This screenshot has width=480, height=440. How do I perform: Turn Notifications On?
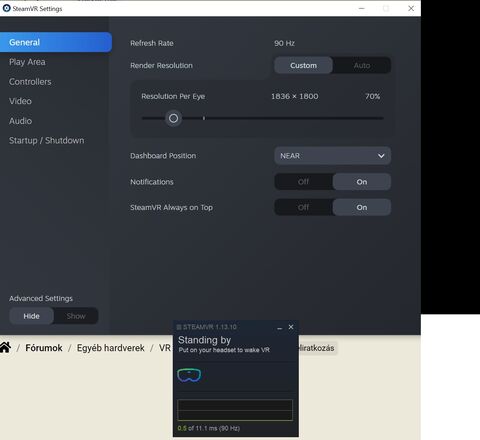pyautogui.click(x=362, y=182)
